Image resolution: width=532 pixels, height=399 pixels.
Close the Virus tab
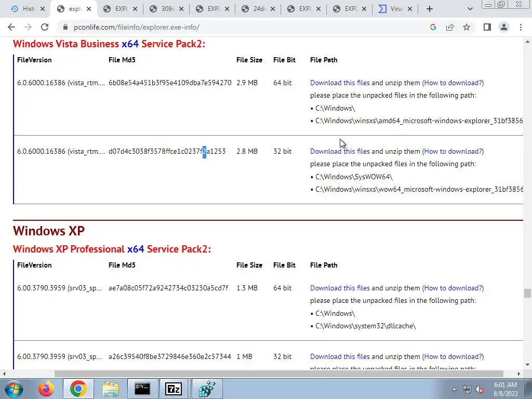pos(410,9)
